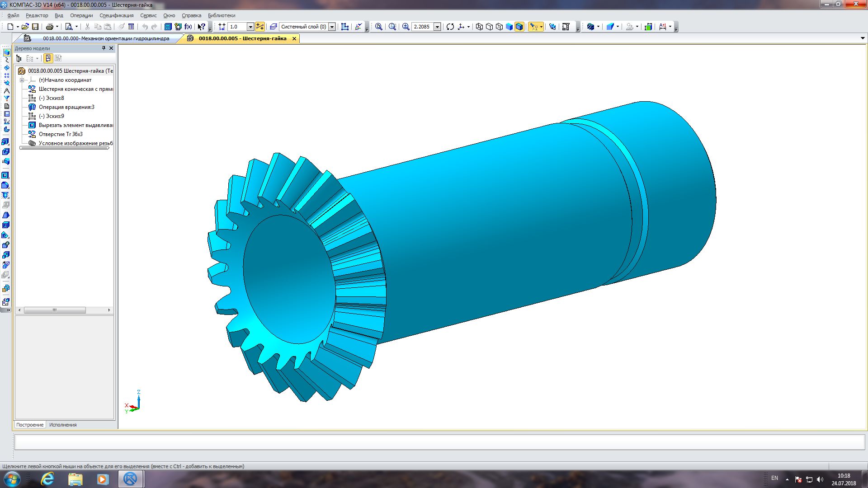
Task: Select the wireframe display mode icon
Action: (479, 27)
